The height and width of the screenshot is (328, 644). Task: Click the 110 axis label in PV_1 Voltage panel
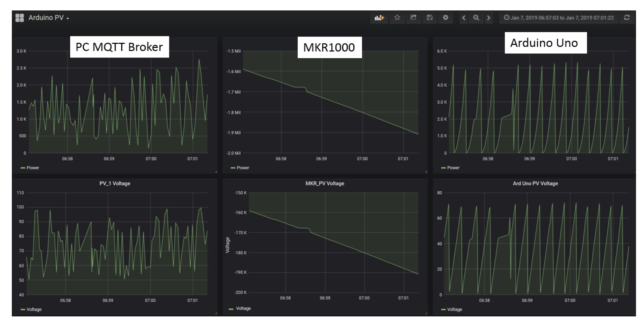[x=20, y=193]
